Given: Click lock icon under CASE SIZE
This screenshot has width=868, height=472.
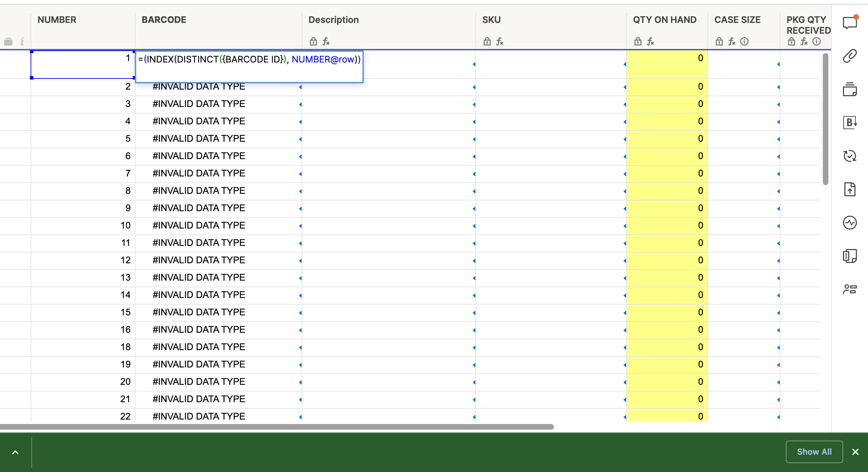Looking at the screenshot, I should [719, 42].
